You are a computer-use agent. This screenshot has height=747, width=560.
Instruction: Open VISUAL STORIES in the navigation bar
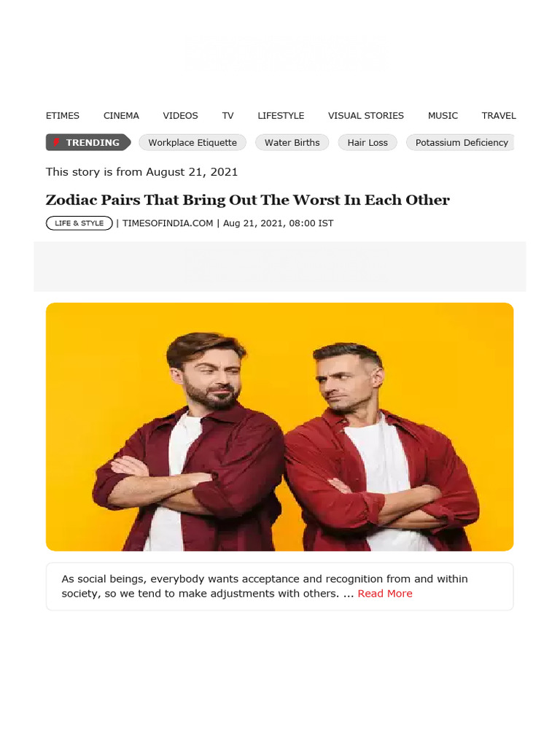click(366, 116)
